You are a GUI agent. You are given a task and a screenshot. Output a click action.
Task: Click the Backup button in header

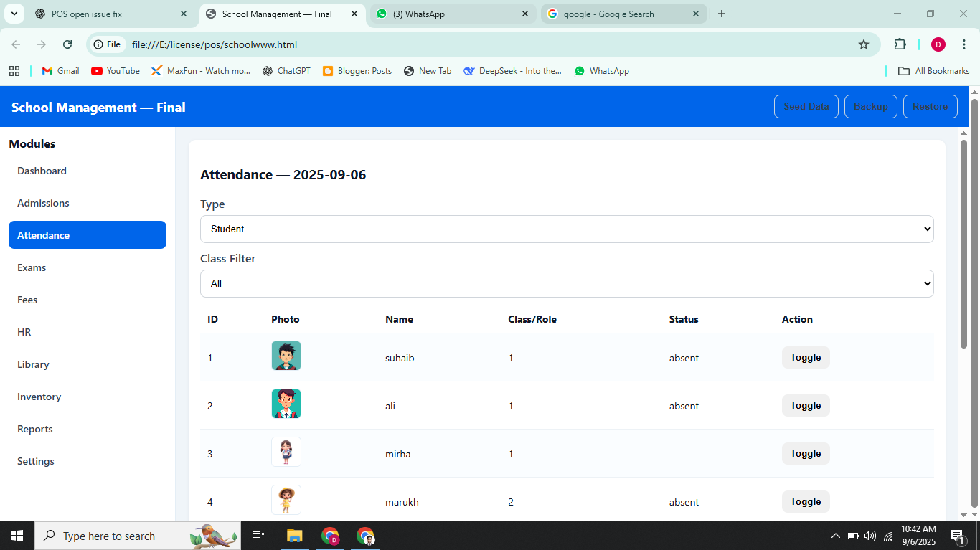coord(870,106)
